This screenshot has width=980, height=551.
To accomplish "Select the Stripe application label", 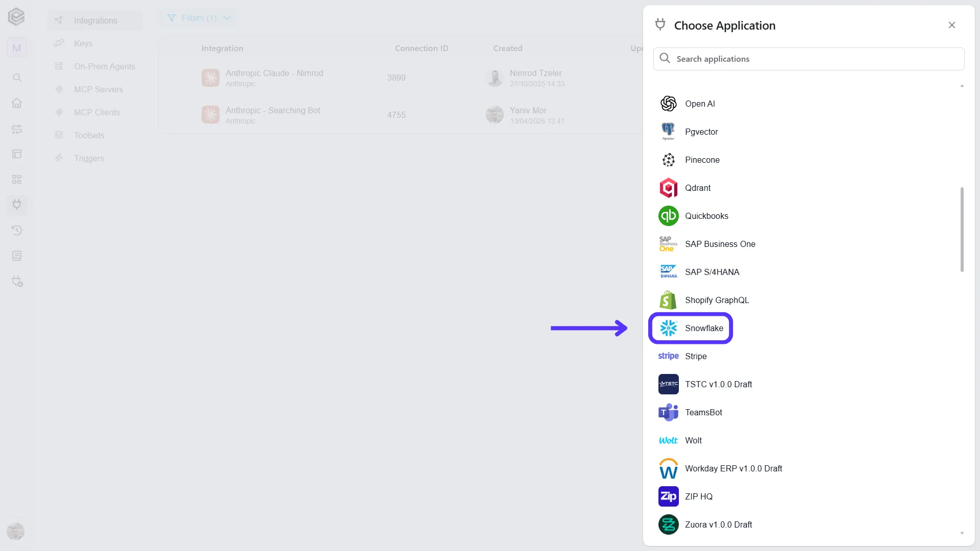I will tap(696, 356).
